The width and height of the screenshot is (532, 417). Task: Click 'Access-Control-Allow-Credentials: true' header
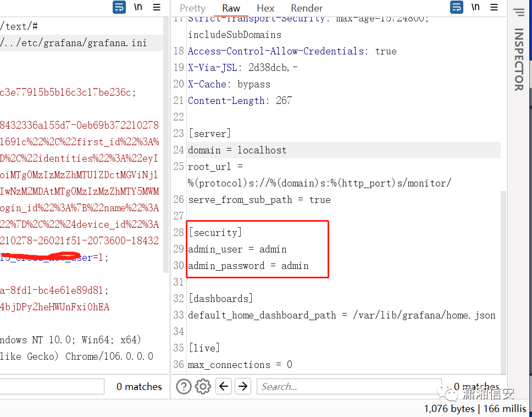pyautogui.click(x=292, y=51)
